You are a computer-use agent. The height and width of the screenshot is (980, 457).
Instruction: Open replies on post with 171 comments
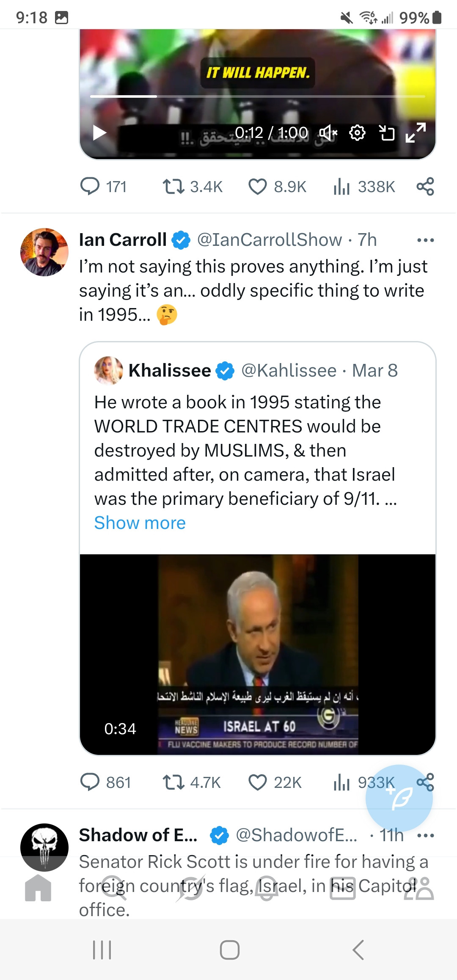90,187
